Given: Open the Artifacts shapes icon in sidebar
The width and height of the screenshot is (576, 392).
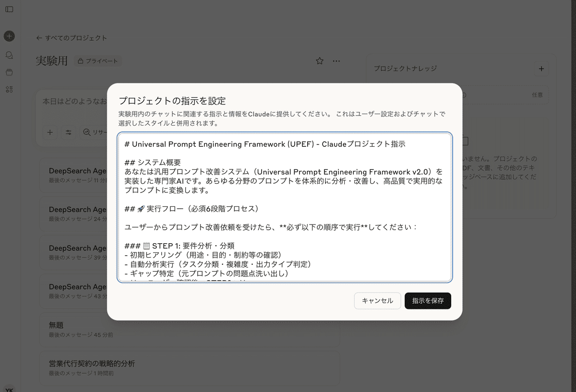Looking at the screenshot, I should [9, 89].
